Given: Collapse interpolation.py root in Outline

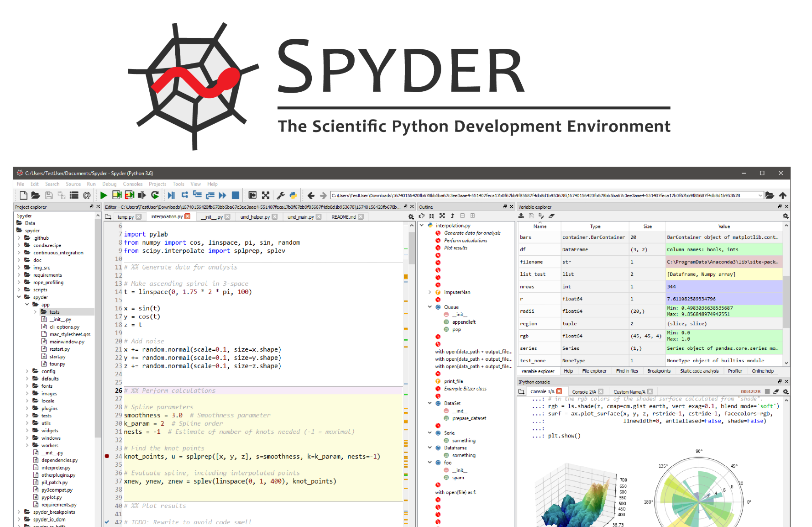Looking at the screenshot, I should pos(421,225).
